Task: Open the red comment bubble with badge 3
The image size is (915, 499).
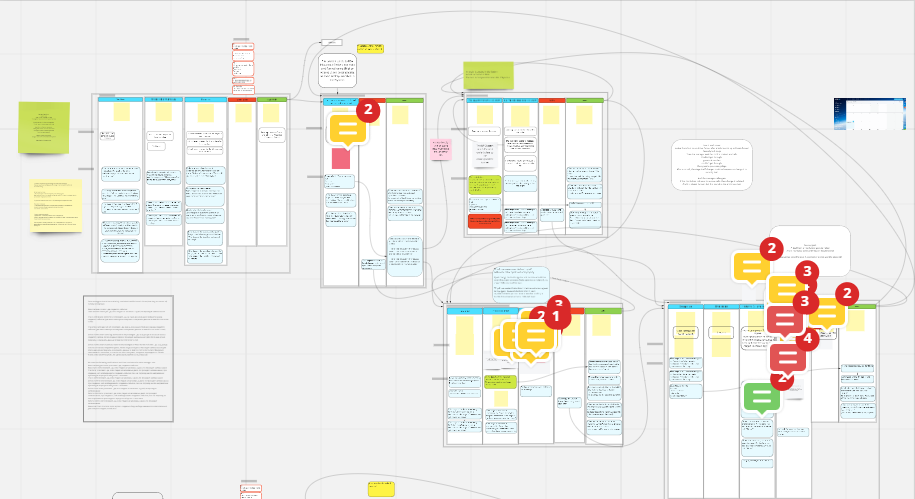Action: point(784,320)
